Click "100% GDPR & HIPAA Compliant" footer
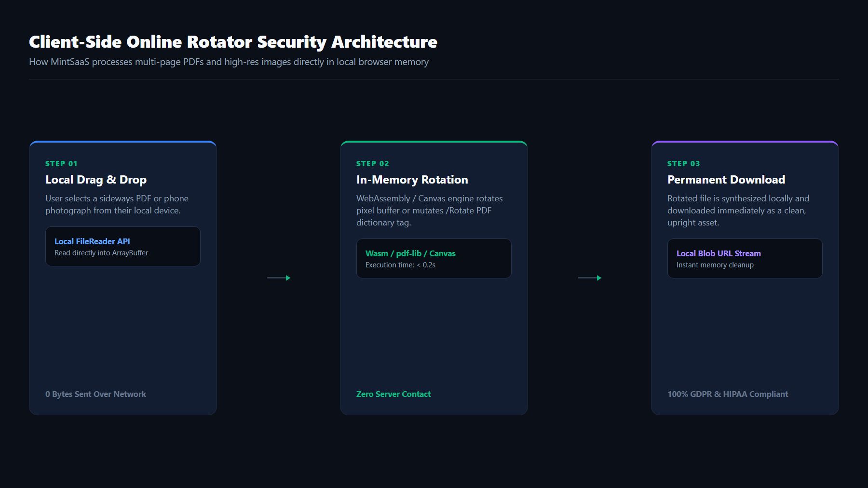Screen dimensions: 868x488 (x=728, y=394)
